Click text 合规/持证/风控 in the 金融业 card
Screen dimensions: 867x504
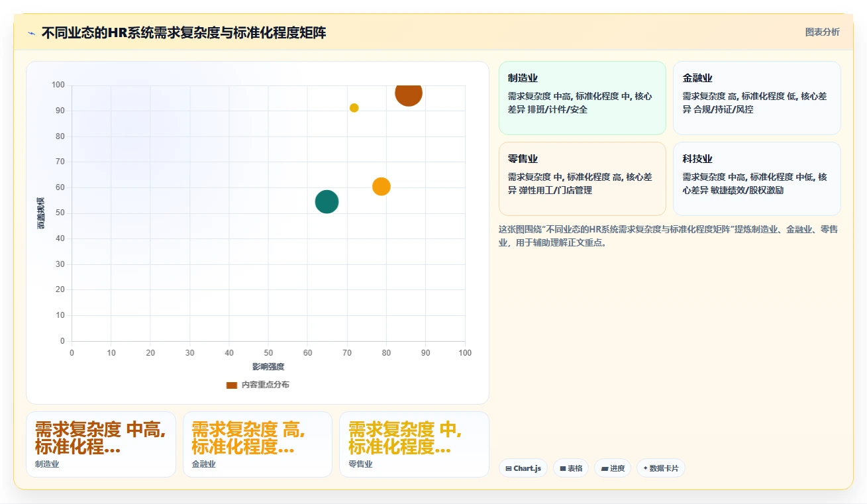click(x=723, y=109)
